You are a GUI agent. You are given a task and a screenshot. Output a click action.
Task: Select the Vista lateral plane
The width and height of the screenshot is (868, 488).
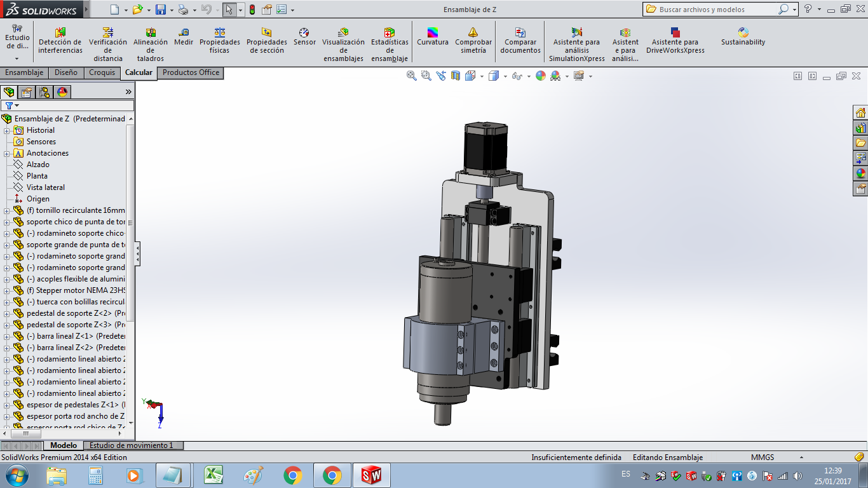tap(45, 187)
